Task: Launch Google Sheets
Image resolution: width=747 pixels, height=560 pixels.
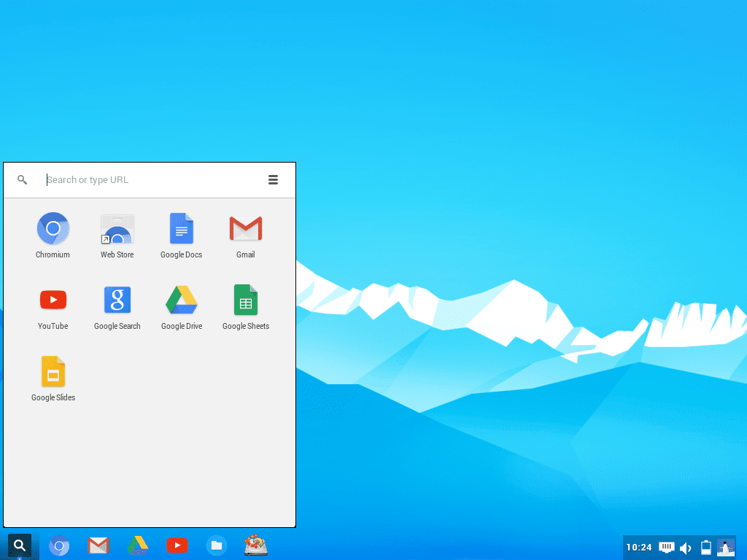Action: click(245, 300)
